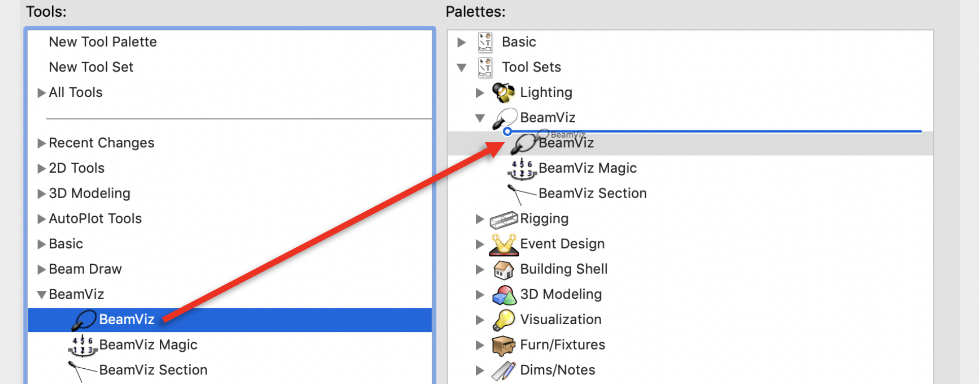The height and width of the screenshot is (384, 980).
Task: Expand the Visualization tool set
Action: pyautogui.click(x=480, y=320)
